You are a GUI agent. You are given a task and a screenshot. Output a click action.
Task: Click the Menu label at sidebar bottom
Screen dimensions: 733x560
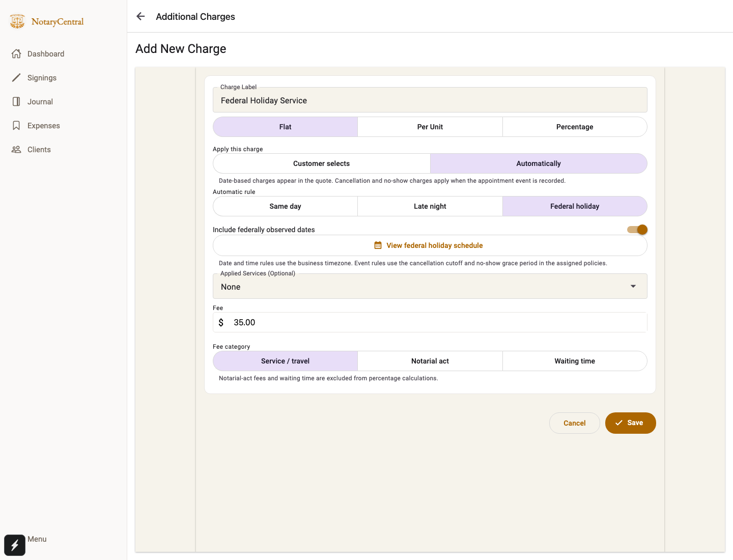pos(37,539)
